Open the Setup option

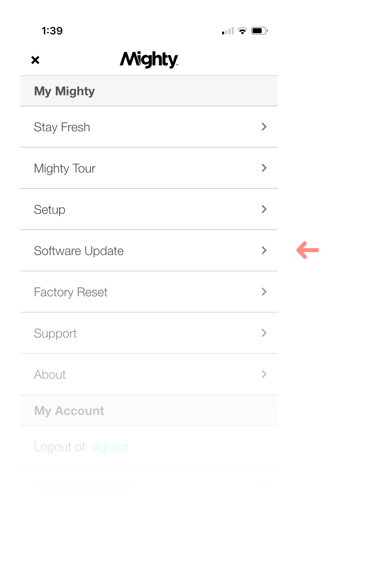(x=149, y=210)
